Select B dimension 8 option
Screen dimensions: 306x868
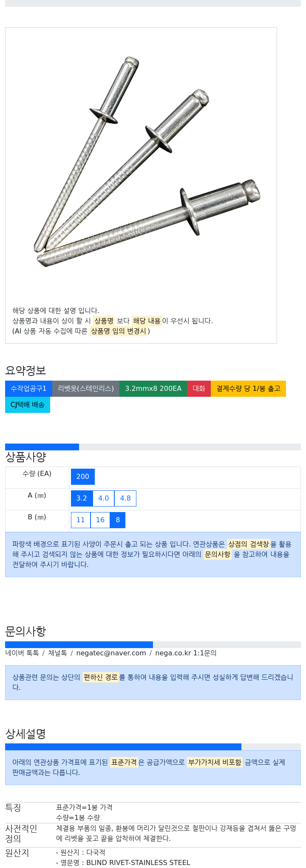click(x=118, y=520)
